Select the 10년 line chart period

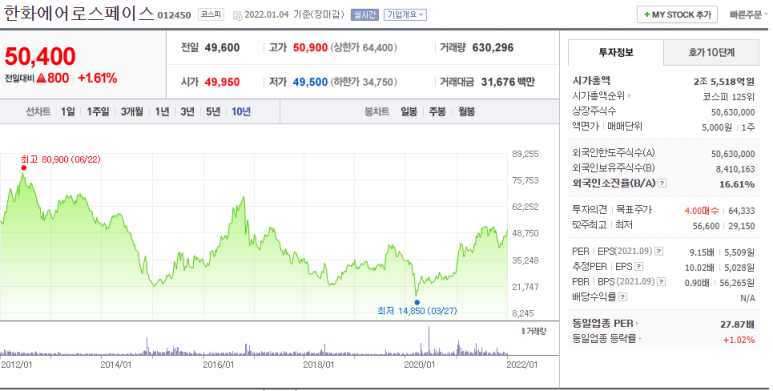(x=241, y=112)
